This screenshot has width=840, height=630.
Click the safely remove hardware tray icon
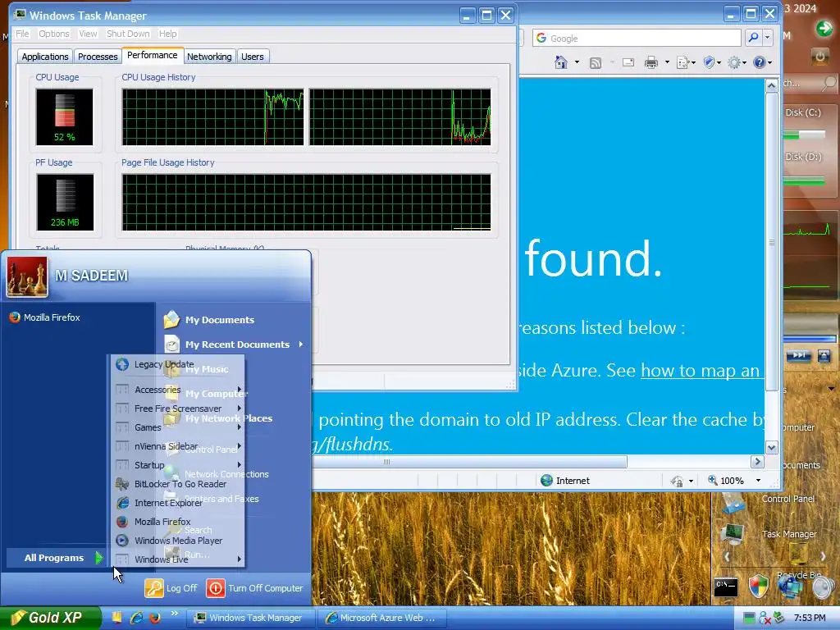tap(779, 619)
